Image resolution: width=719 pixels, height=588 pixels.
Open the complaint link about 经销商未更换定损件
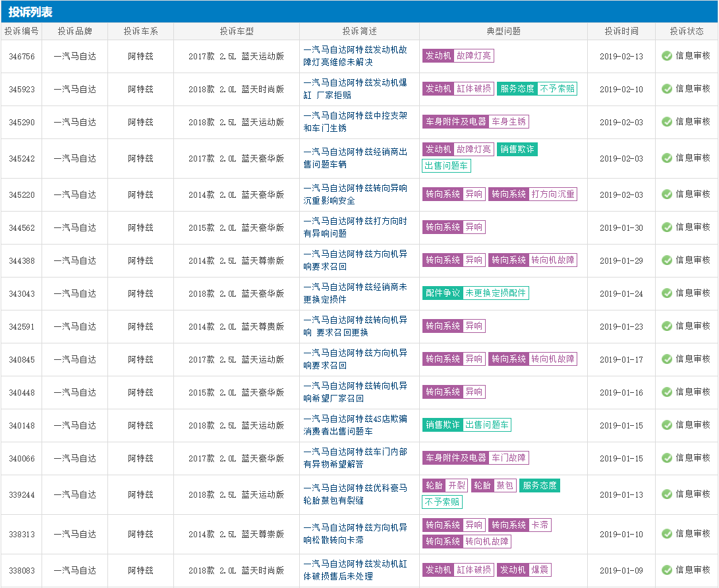(355, 293)
